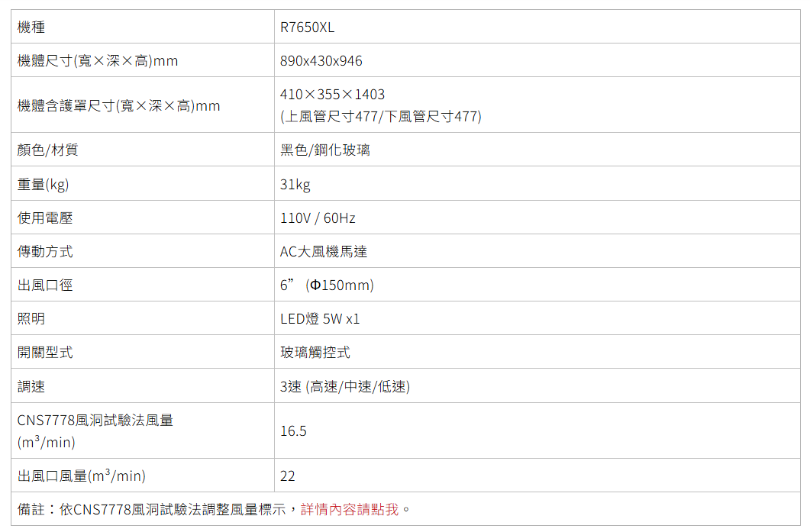Click the AC大風機馬達 cell text
The width and height of the screenshot is (810, 532).
click(324, 252)
